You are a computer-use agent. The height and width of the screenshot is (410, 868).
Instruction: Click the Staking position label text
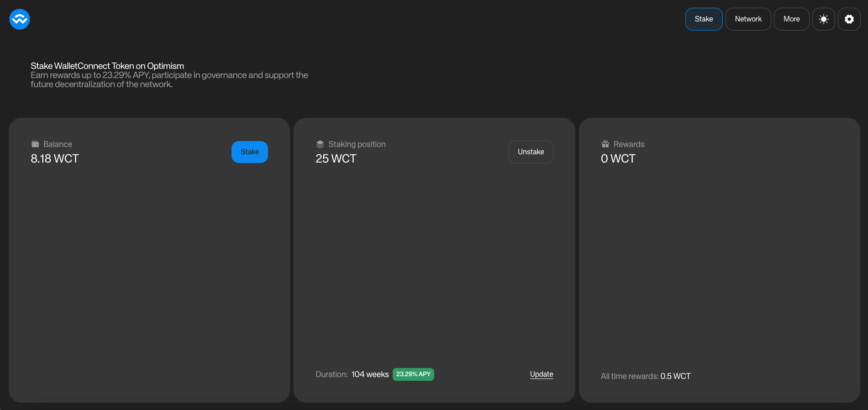[x=357, y=144]
